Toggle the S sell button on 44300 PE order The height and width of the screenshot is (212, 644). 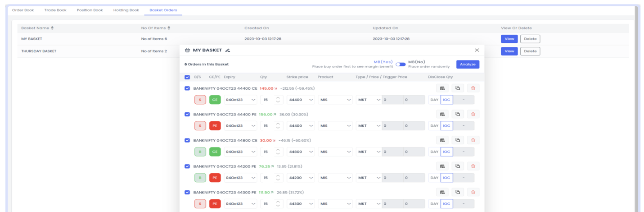[x=200, y=204]
